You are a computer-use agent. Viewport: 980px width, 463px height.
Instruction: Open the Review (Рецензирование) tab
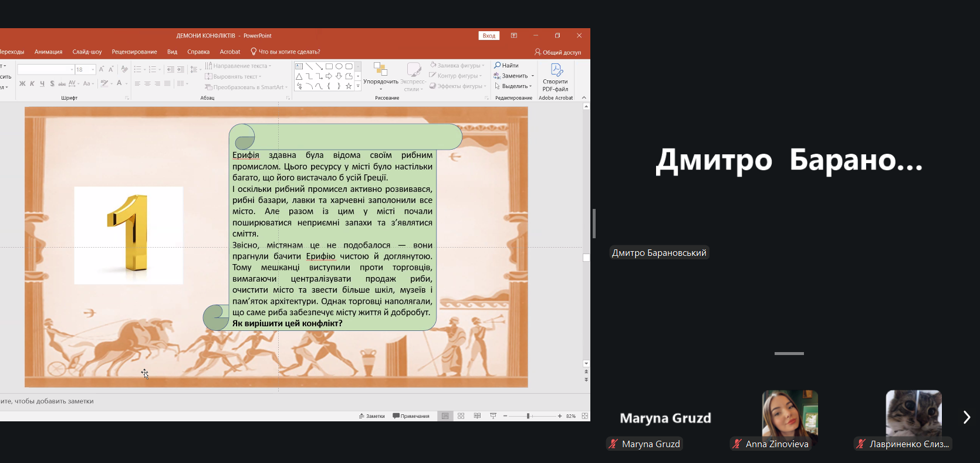coord(134,52)
